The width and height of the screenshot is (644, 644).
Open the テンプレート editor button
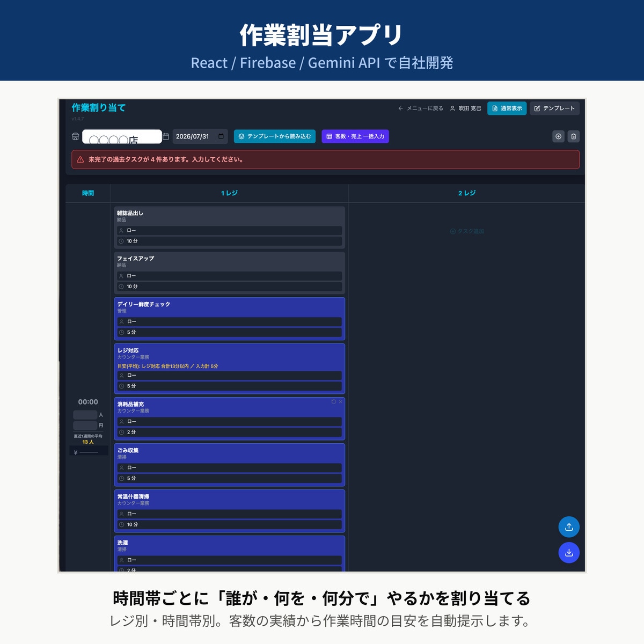point(554,108)
